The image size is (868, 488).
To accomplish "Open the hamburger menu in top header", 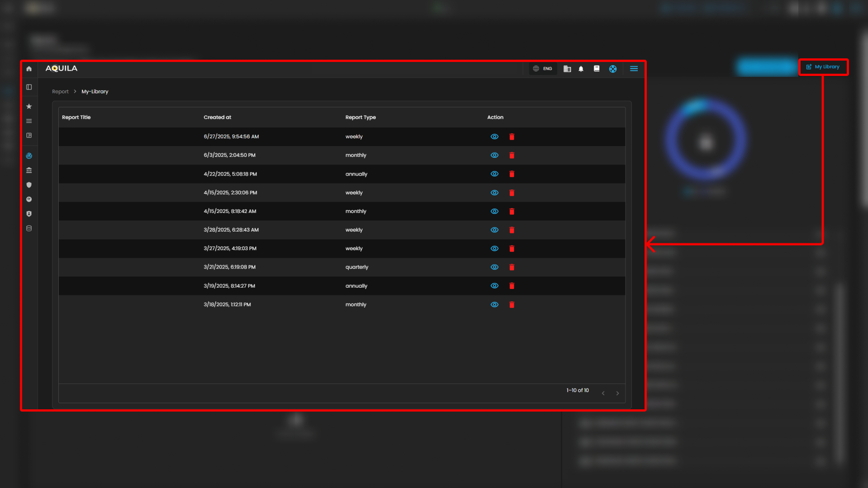I will (x=634, y=69).
